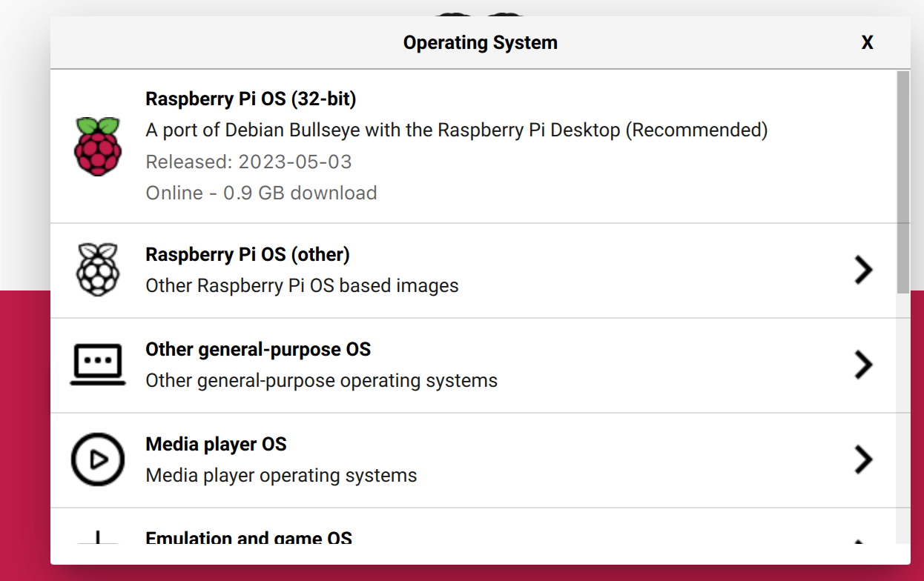This screenshot has width=924, height=581.
Task: Open the Raspberry Pi OS (other) category
Action: 371,269
